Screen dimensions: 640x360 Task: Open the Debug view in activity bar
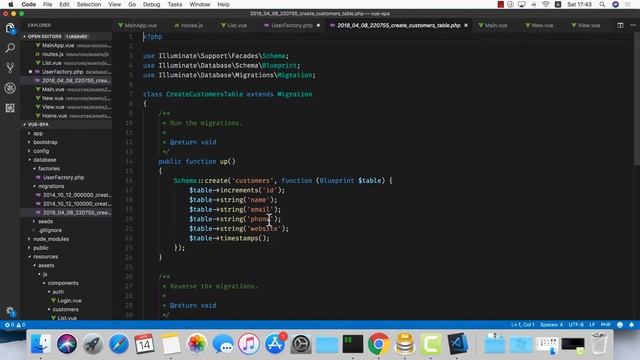[10, 88]
